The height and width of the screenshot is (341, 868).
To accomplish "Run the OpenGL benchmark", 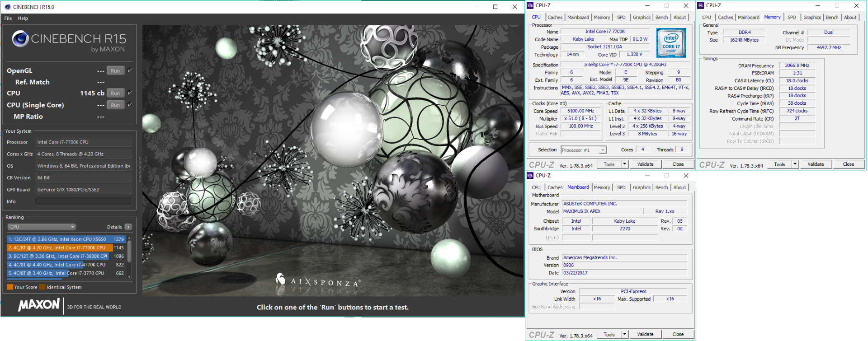I will pos(115,70).
